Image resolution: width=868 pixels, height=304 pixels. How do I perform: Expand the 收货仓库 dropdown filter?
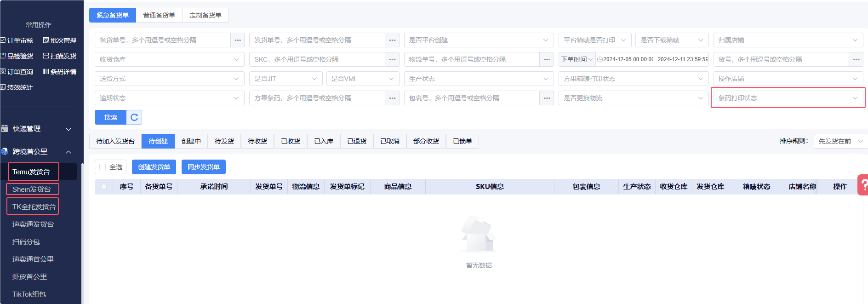pos(169,59)
